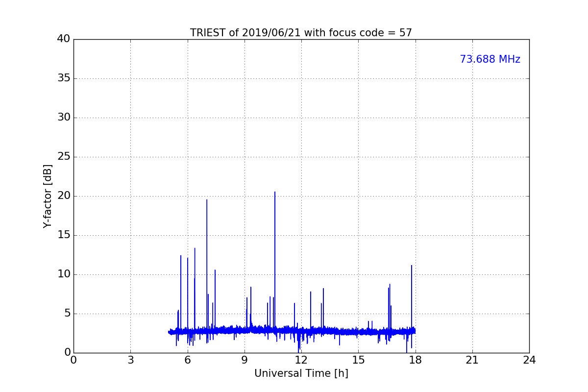The height and width of the screenshot is (392, 588).
Task: Click y-axis tick label 35
Action: coord(64,78)
